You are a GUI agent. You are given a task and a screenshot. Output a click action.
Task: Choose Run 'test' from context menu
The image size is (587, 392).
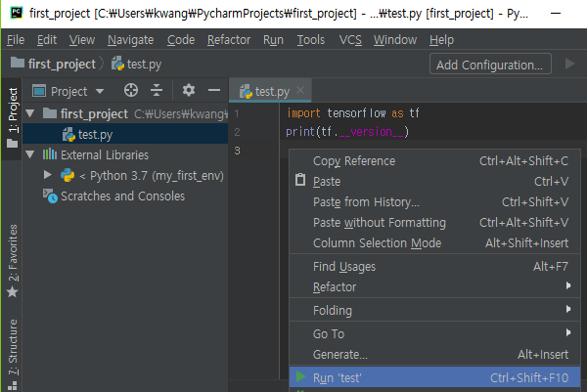click(x=434, y=377)
